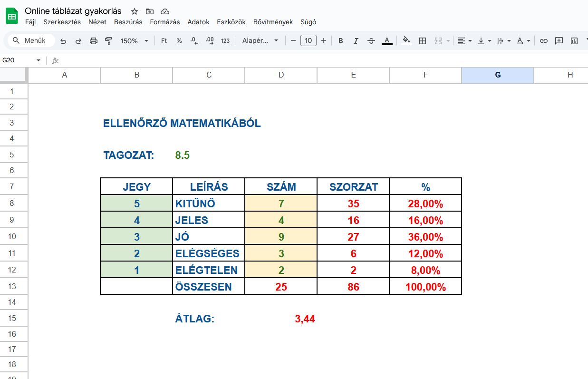The height and width of the screenshot is (379, 588).
Task: Star this document
Action: [135, 11]
